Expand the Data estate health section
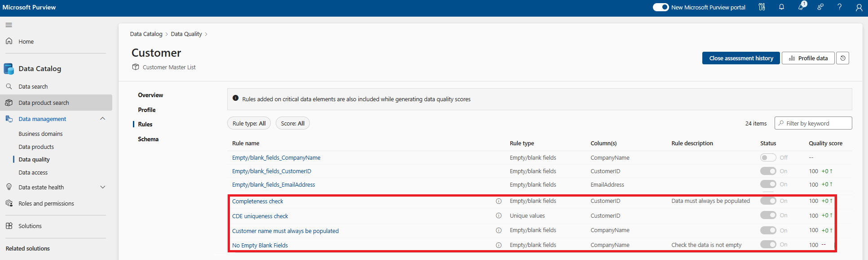The width and height of the screenshot is (868, 260). click(102, 187)
